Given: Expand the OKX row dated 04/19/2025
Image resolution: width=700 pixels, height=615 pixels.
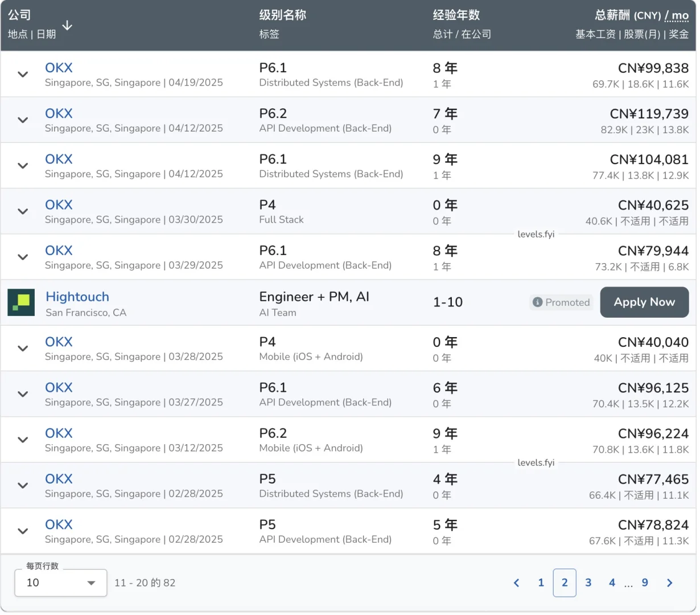Looking at the screenshot, I should 23,75.
